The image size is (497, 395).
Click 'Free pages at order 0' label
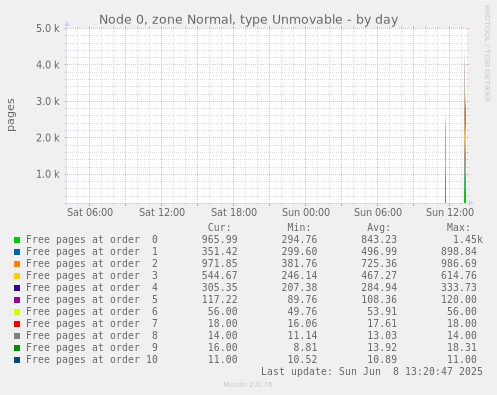click(92, 240)
